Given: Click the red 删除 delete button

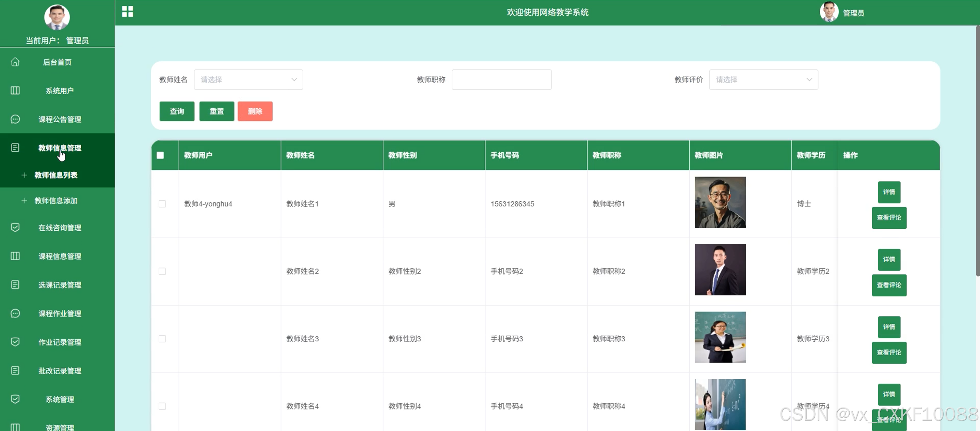Looking at the screenshot, I should [255, 111].
